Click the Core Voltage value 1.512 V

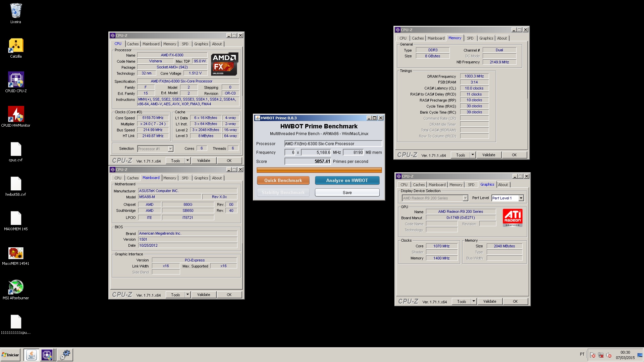pos(195,73)
